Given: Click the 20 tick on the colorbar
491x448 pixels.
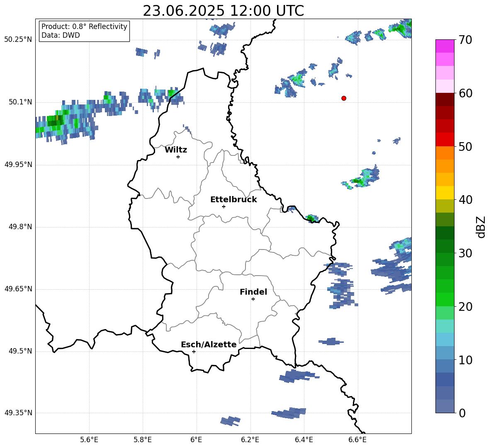Looking at the screenshot, I should pos(465,306).
